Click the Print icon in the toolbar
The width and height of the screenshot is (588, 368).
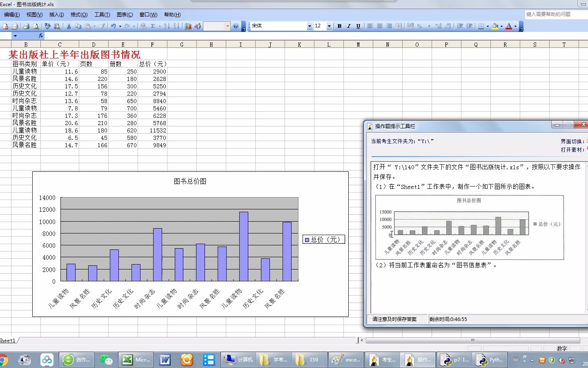[26, 26]
